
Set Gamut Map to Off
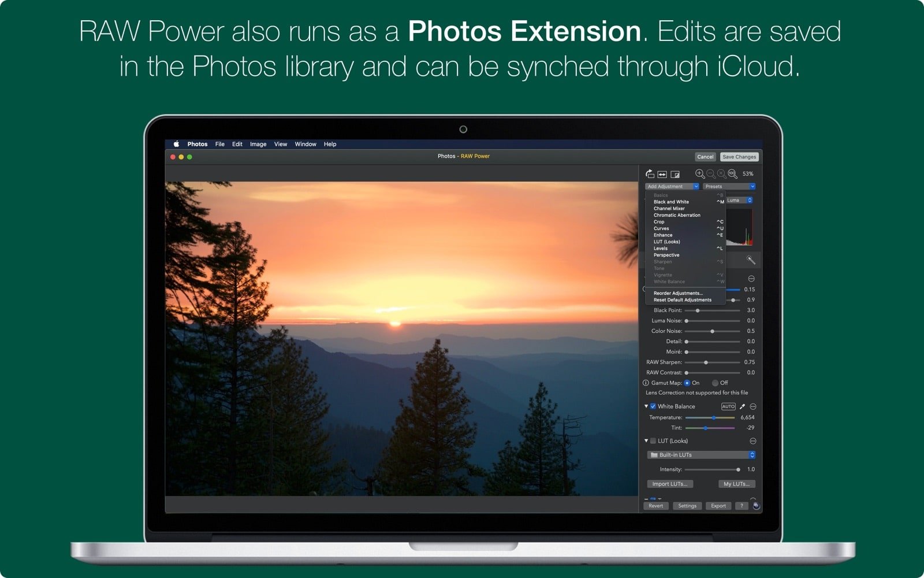[715, 383]
